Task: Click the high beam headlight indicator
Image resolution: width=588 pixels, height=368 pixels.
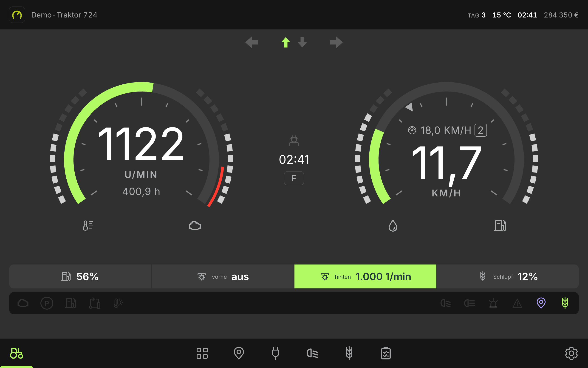Action: [x=469, y=303]
